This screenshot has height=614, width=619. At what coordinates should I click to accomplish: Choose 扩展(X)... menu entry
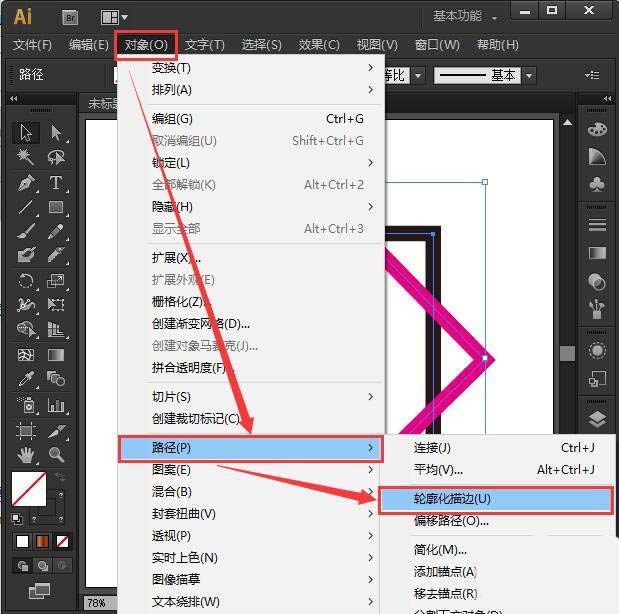click(251, 258)
